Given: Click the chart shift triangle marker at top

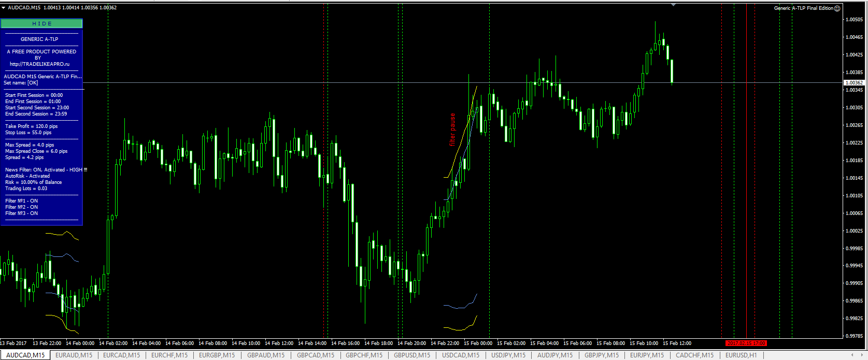Looking at the screenshot, I should click(x=673, y=5).
